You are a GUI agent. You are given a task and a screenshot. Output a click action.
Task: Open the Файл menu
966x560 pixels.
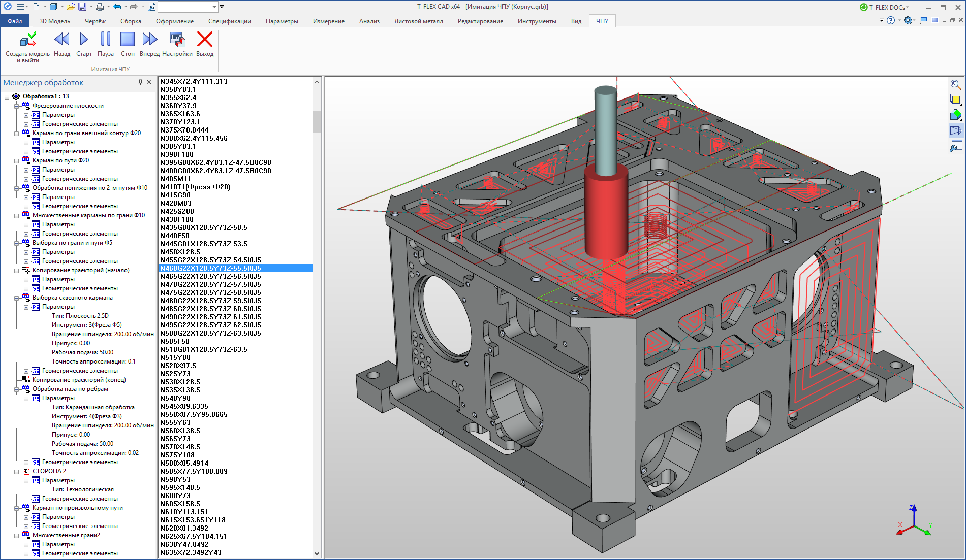[x=15, y=21]
